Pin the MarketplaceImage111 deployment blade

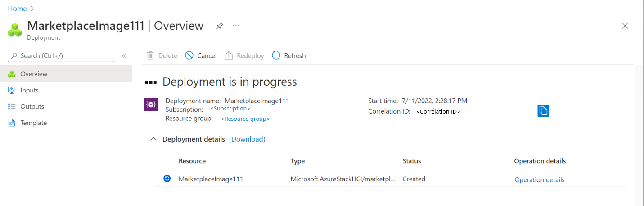[220, 26]
